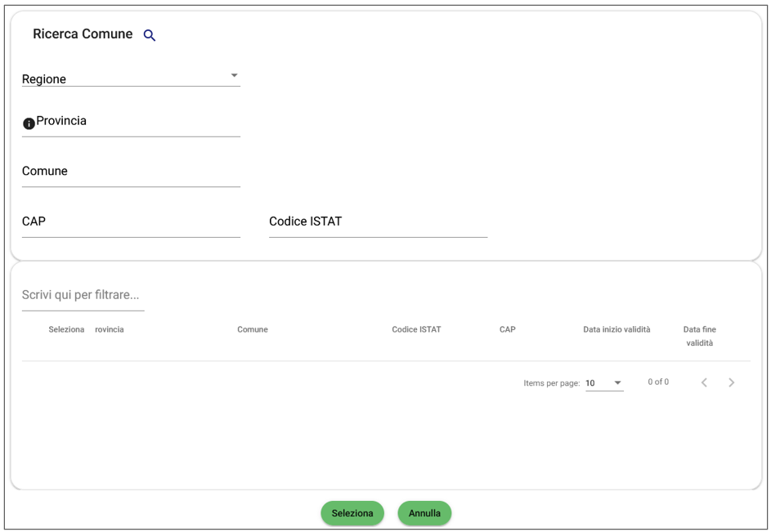
Task: Click the CAP table column header
Action: point(507,329)
